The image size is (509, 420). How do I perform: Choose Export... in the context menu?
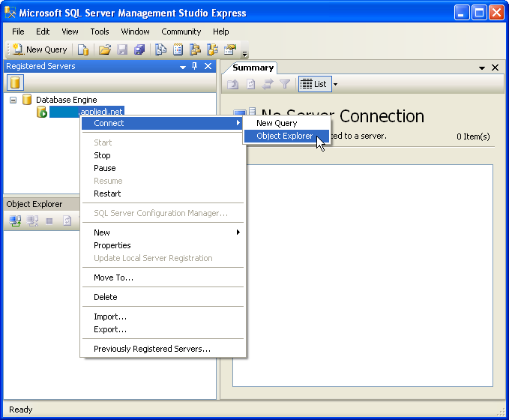(x=163, y=329)
